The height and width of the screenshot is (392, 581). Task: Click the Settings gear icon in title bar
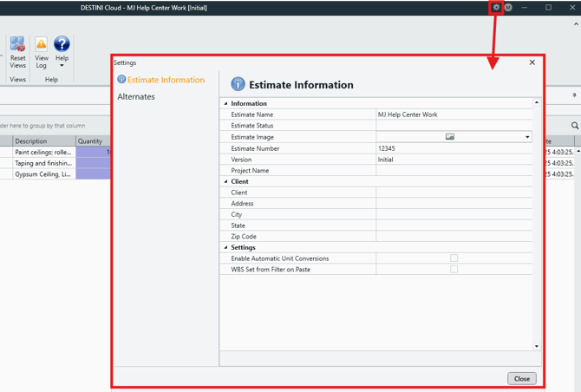pyautogui.click(x=496, y=8)
